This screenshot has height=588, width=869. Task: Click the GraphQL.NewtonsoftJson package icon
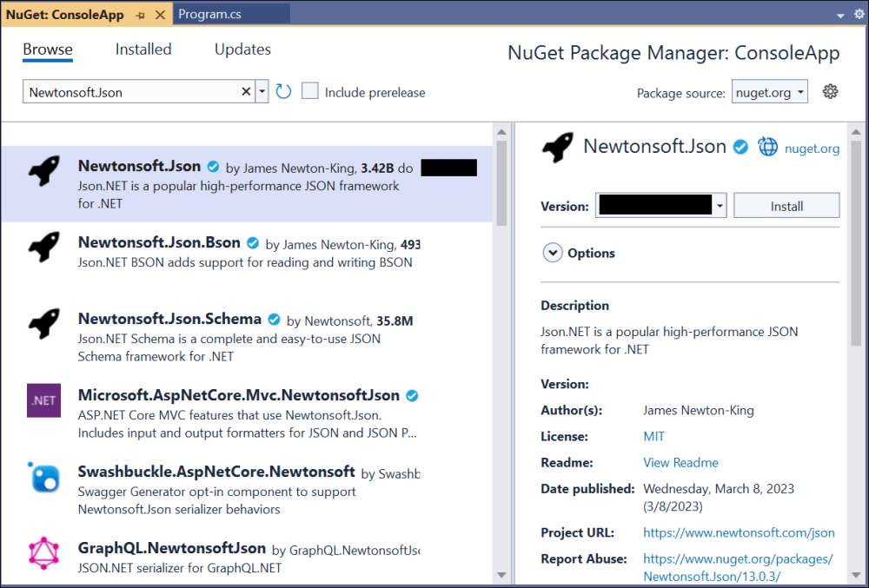click(x=43, y=553)
